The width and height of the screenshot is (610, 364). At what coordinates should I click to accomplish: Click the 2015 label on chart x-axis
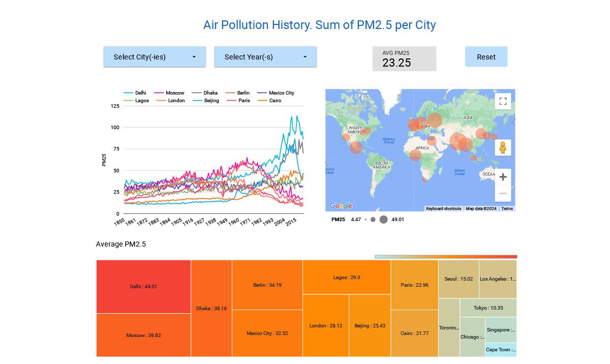[x=291, y=222]
